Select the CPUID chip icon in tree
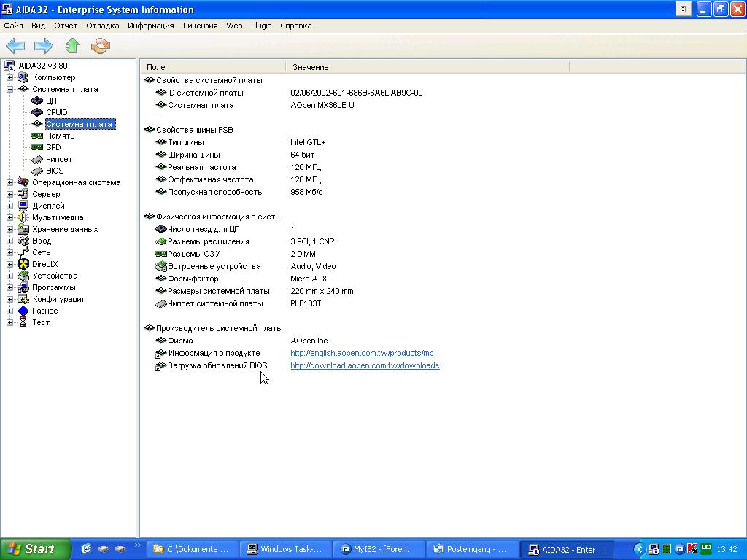 click(37, 112)
